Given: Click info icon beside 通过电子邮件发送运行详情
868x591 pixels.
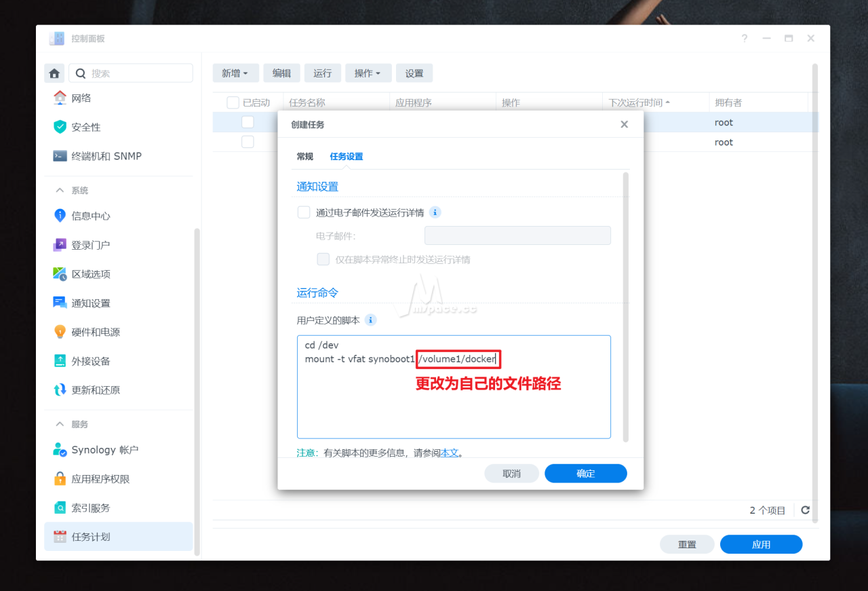Looking at the screenshot, I should point(435,212).
